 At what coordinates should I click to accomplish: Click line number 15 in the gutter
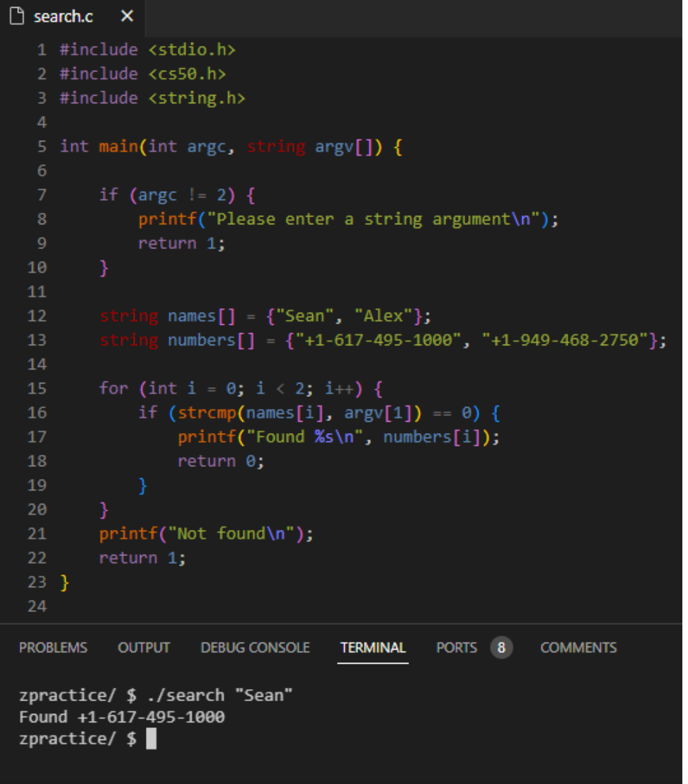[37, 388]
